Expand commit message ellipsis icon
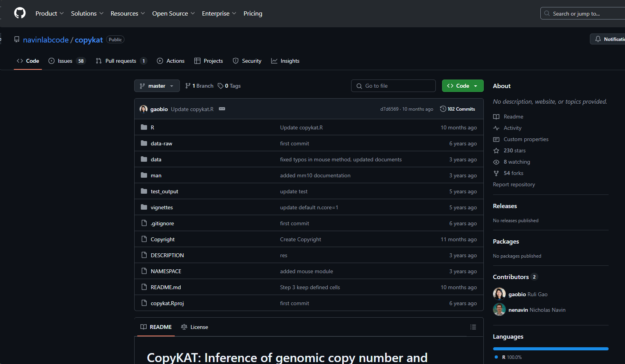The image size is (625, 364). click(222, 109)
